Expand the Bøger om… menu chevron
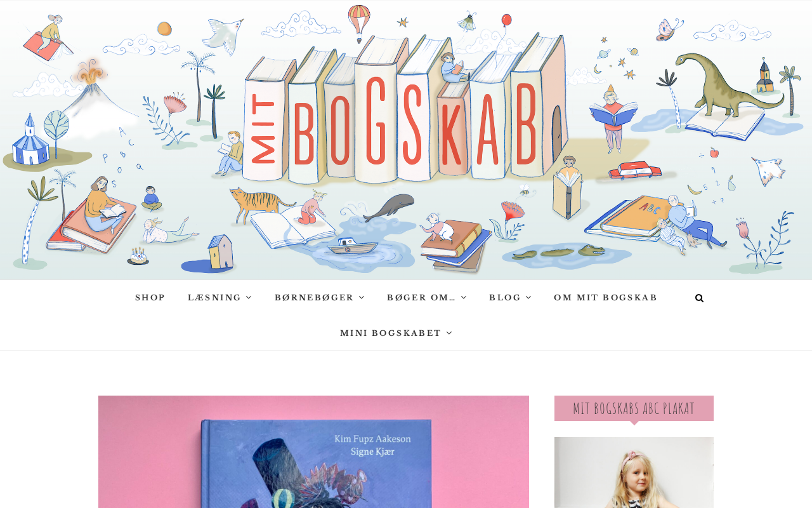 tap(464, 298)
